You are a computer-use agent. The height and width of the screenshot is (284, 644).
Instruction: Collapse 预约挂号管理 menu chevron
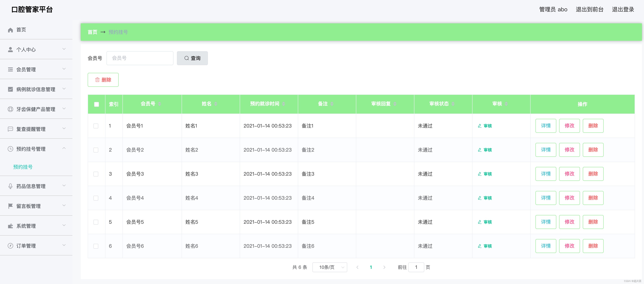tap(64, 148)
